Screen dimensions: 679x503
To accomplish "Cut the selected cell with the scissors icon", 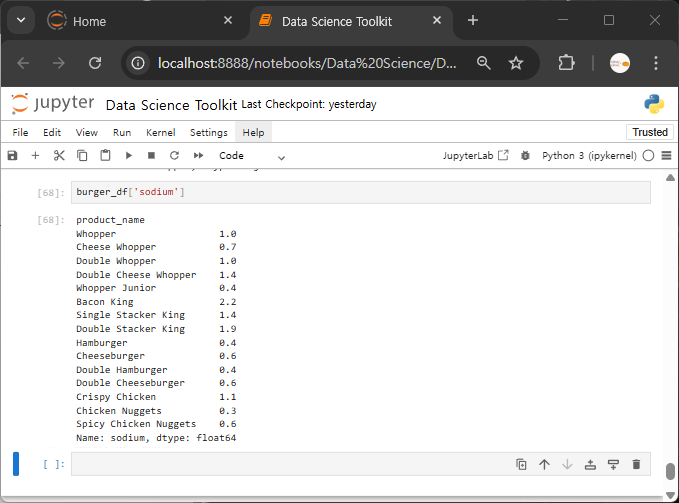I will [59, 155].
